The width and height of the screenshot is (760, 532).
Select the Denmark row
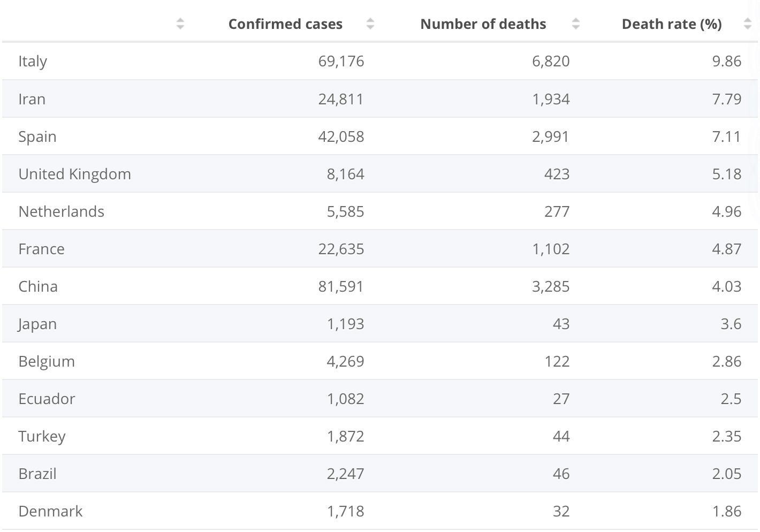(x=50, y=511)
